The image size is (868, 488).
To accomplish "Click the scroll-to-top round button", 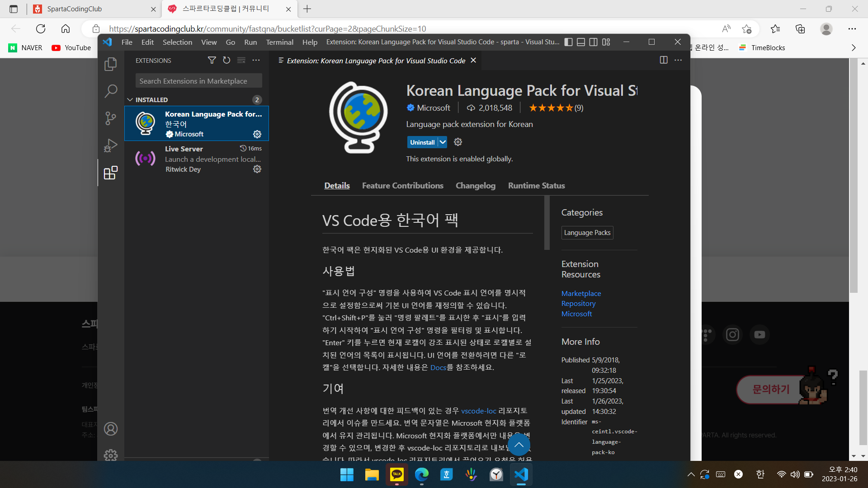I will tap(519, 445).
